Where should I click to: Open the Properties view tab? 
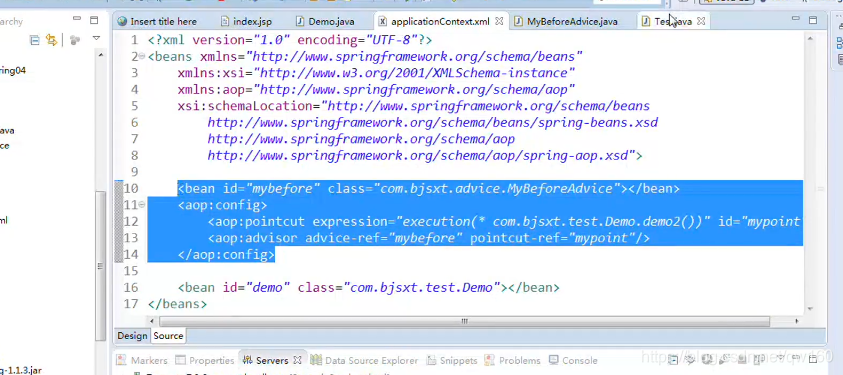(205, 360)
